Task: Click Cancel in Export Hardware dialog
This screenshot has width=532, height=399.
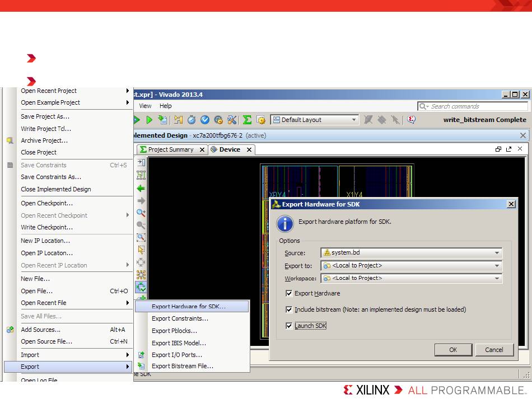Action: point(494,350)
